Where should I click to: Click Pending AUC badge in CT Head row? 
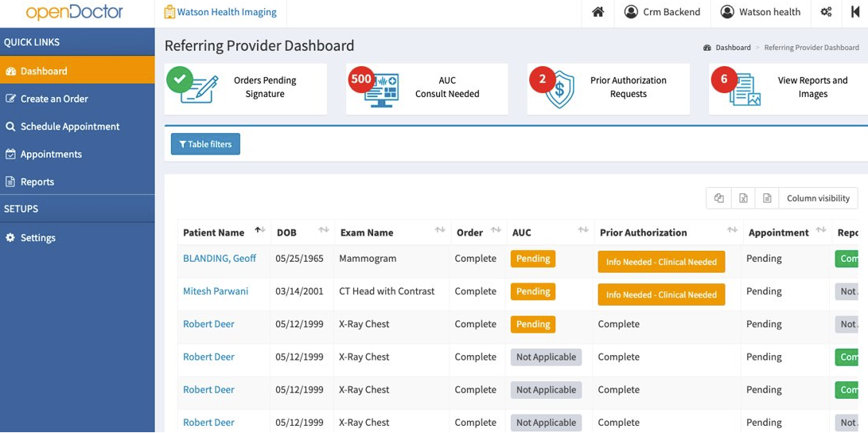(x=532, y=291)
